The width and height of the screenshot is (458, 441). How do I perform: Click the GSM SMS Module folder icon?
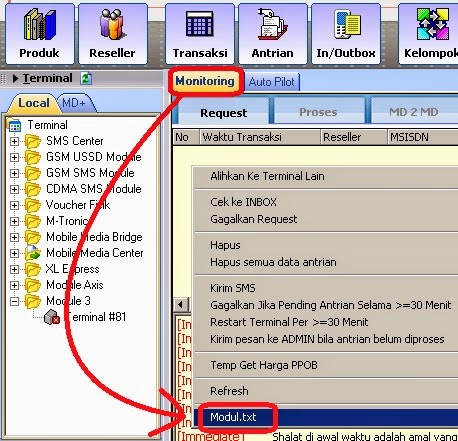(x=33, y=173)
